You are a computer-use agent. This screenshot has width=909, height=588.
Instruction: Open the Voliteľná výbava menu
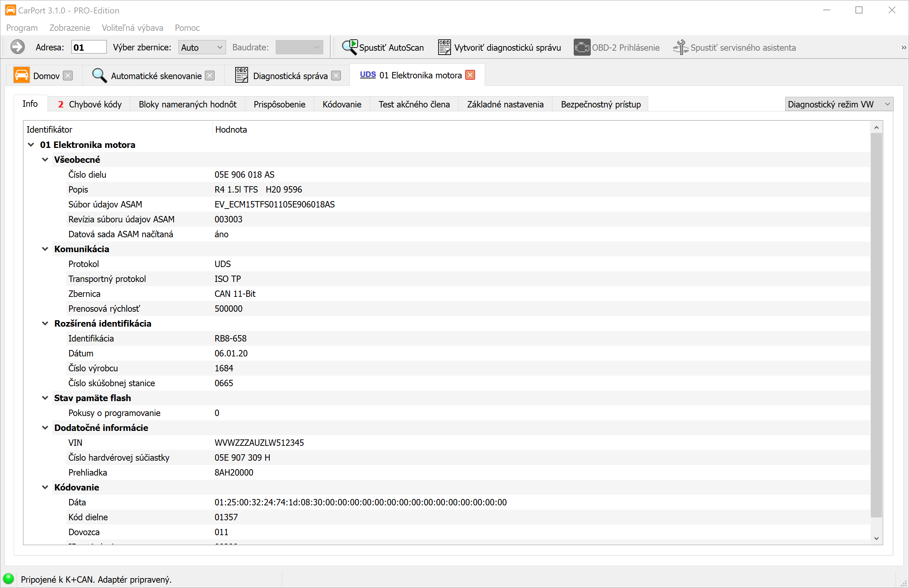tap(132, 28)
